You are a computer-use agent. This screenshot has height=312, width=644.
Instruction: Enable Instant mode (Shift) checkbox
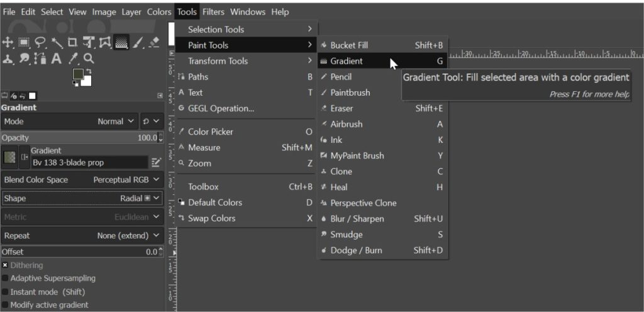click(5, 292)
